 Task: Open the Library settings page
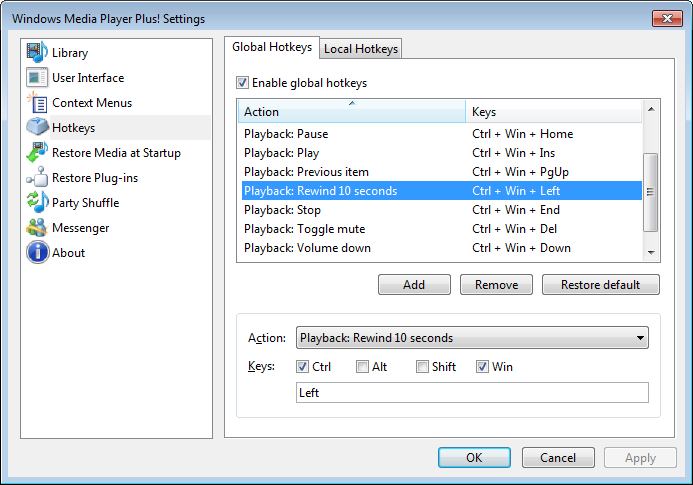[70, 53]
